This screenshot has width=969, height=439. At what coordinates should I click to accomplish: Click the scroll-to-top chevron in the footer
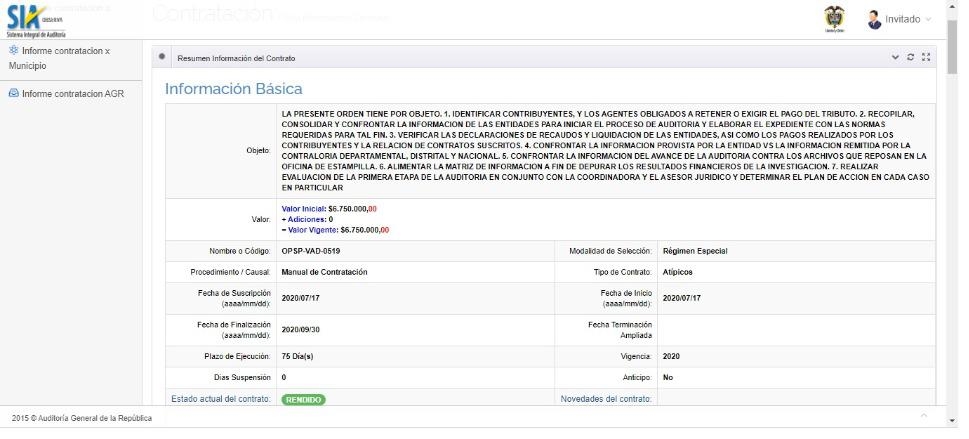pos(923,415)
